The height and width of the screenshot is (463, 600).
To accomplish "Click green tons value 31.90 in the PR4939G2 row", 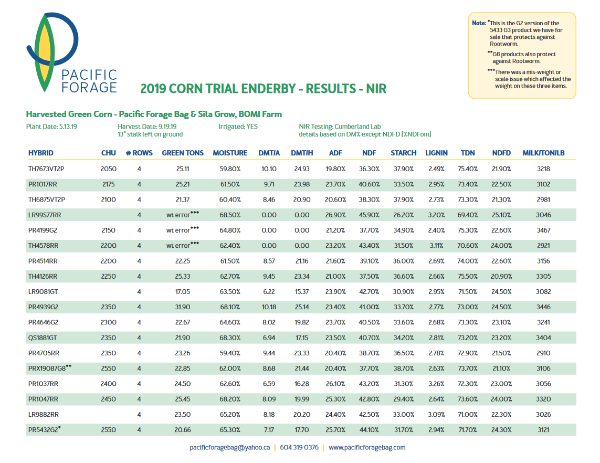I will pyautogui.click(x=183, y=307).
